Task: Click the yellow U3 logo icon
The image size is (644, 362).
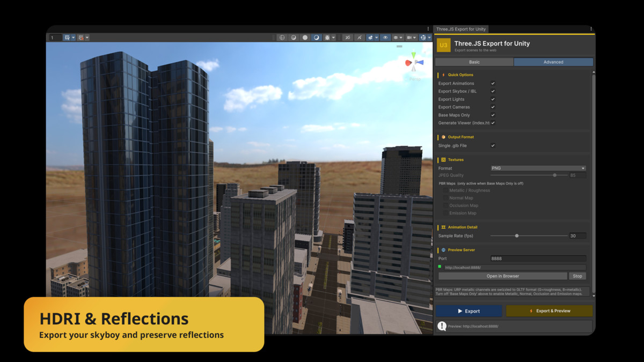Action: (x=443, y=46)
